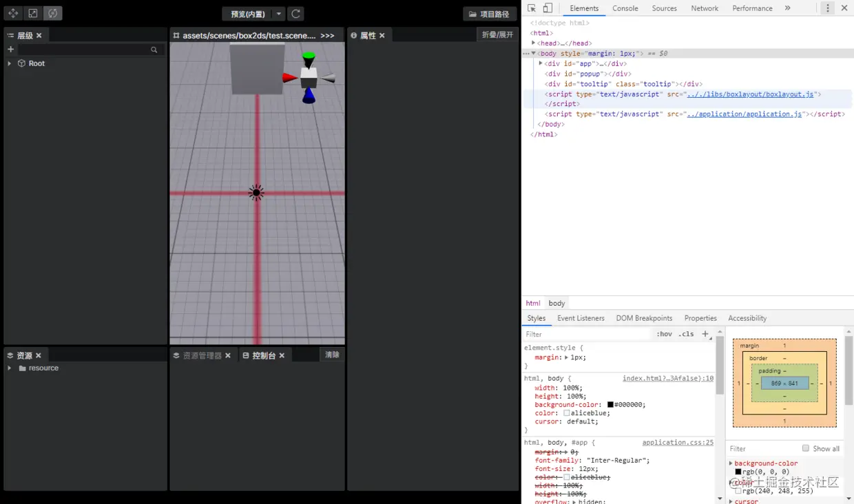
Task: Expand computed background-color property
Action: [731, 463]
